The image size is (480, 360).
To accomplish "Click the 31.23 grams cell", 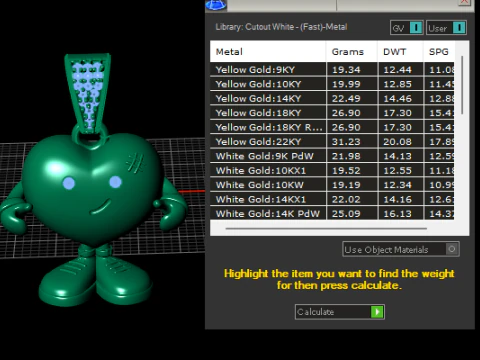I will coord(352,142).
